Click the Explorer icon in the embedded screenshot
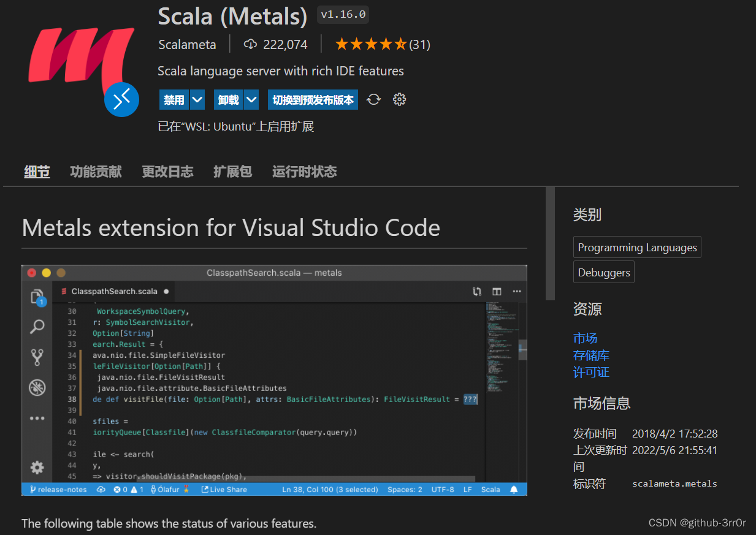756x535 pixels. click(x=37, y=297)
